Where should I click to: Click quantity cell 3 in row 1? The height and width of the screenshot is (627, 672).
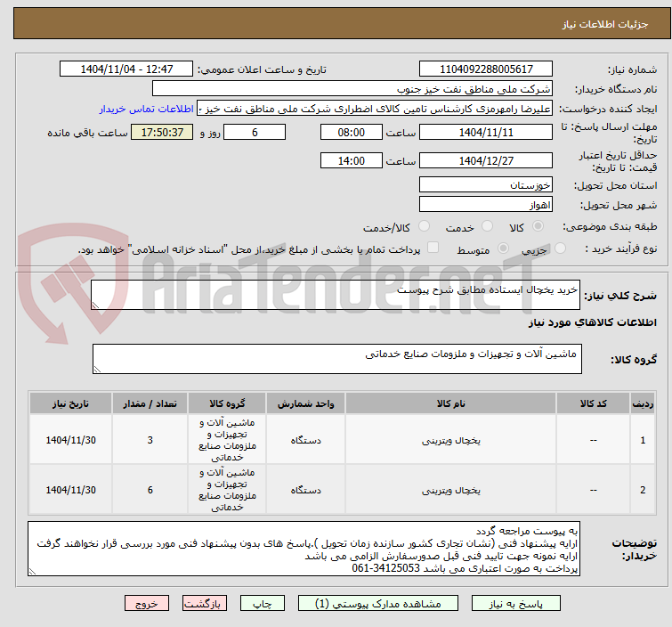(150, 440)
